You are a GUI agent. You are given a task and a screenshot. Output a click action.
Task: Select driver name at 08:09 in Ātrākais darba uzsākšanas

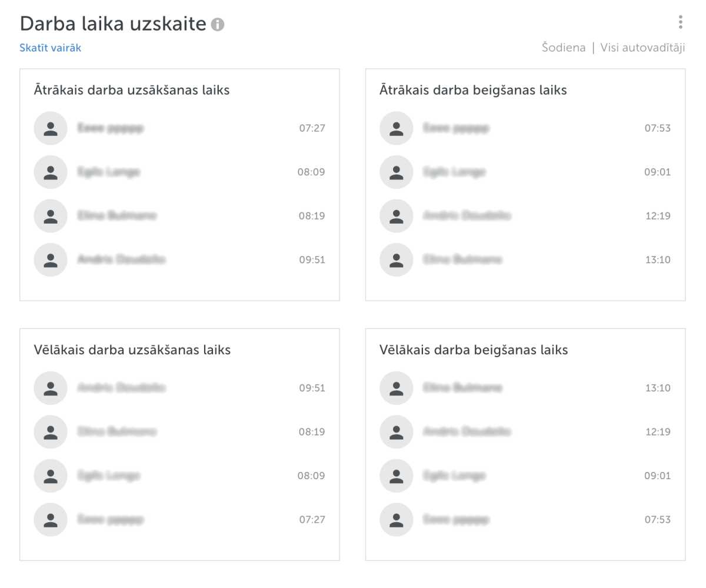(x=109, y=172)
